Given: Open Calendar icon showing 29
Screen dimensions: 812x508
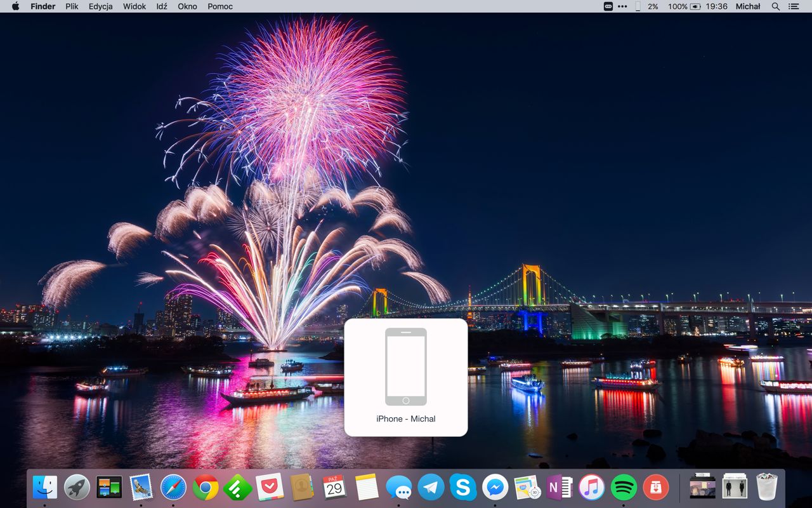Looking at the screenshot, I should (334, 488).
